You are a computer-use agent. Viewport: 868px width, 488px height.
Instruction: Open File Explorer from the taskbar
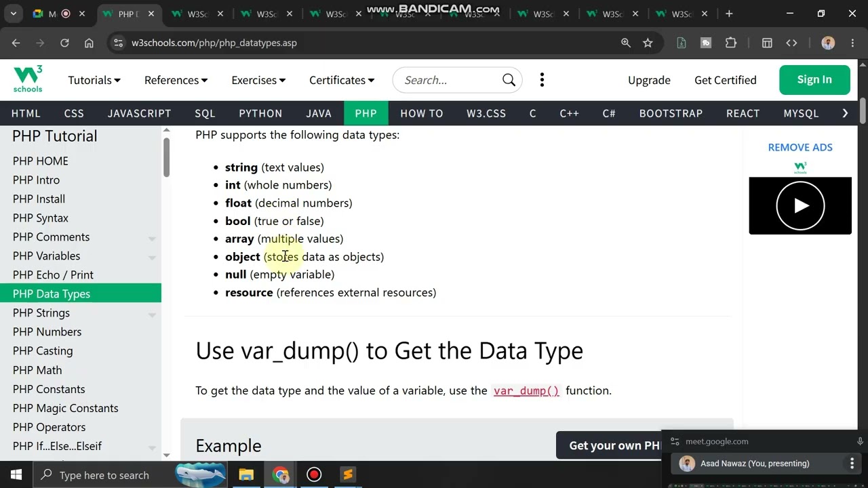coord(246,474)
